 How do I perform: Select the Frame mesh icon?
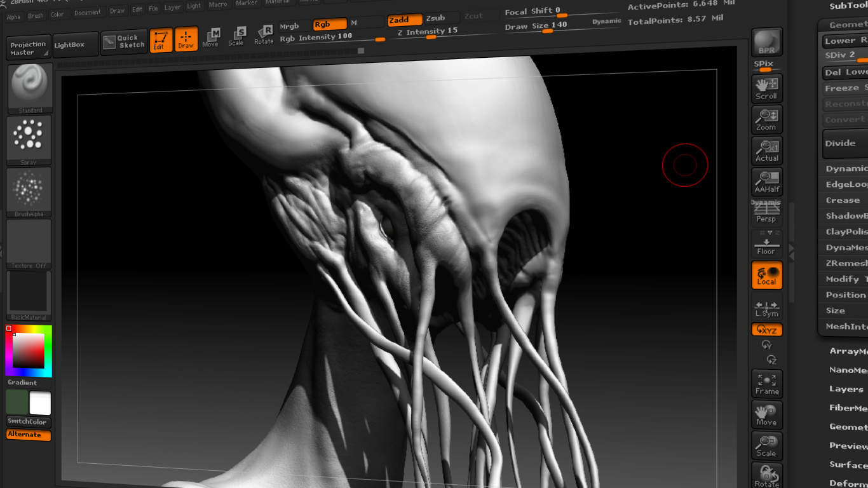766,384
